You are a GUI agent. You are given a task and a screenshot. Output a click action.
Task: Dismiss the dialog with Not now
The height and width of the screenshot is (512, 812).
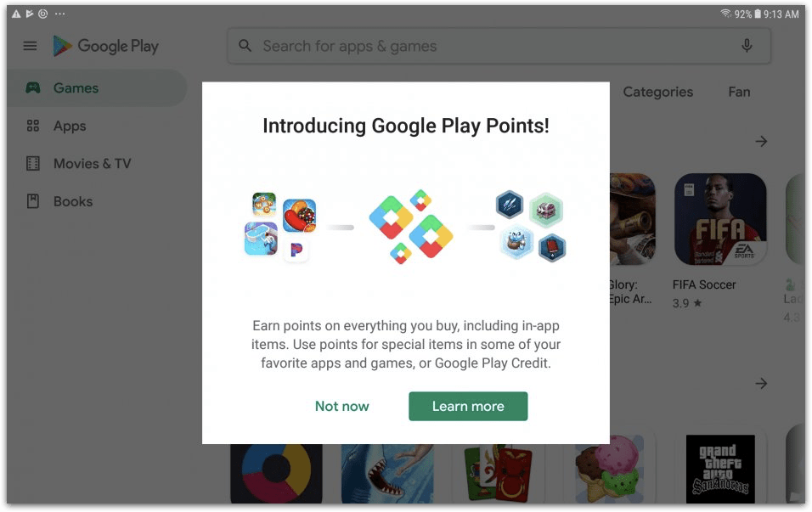(341, 407)
